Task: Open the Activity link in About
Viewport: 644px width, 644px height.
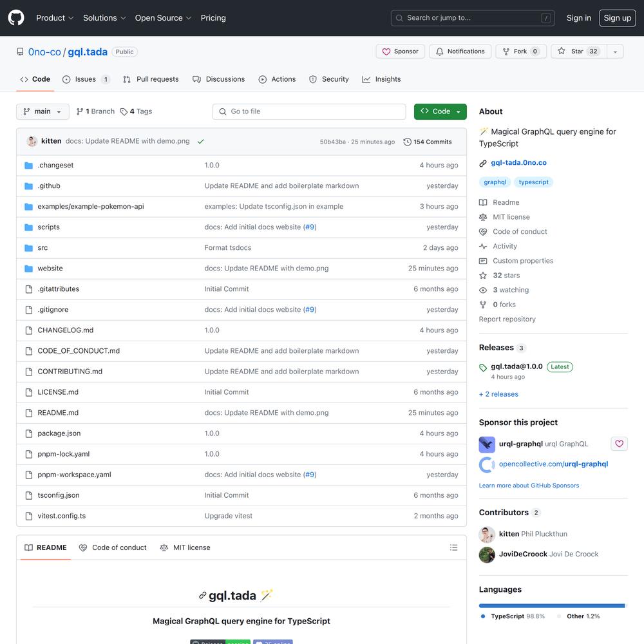Action: pyautogui.click(x=498, y=247)
